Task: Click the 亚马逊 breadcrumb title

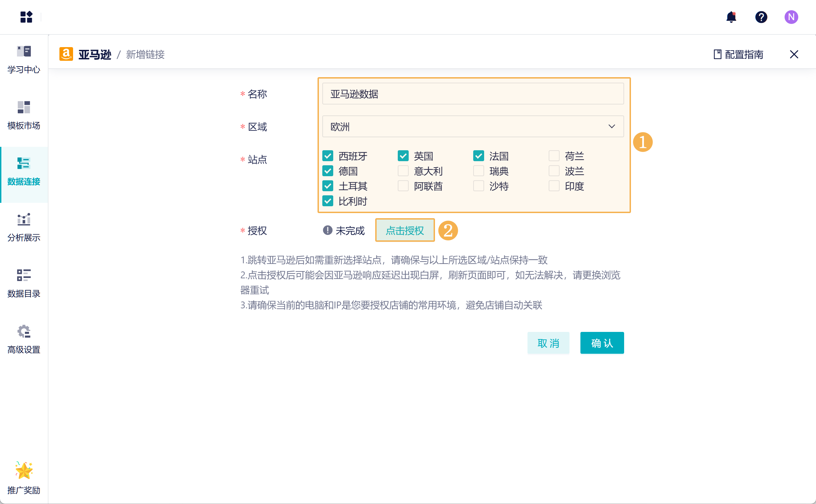Action: pyautogui.click(x=95, y=54)
